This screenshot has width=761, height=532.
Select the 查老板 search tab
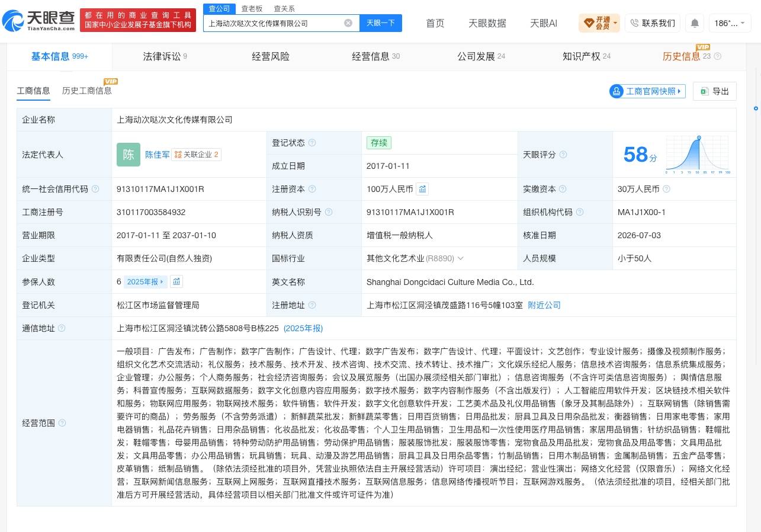[252, 8]
